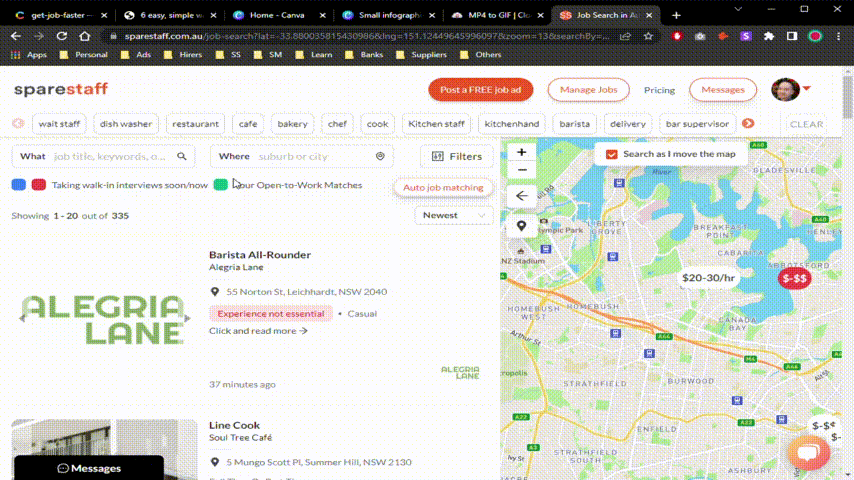The width and height of the screenshot is (854, 480).
Task: Switch to the Home - Canva tab
Action: (277, 15)
